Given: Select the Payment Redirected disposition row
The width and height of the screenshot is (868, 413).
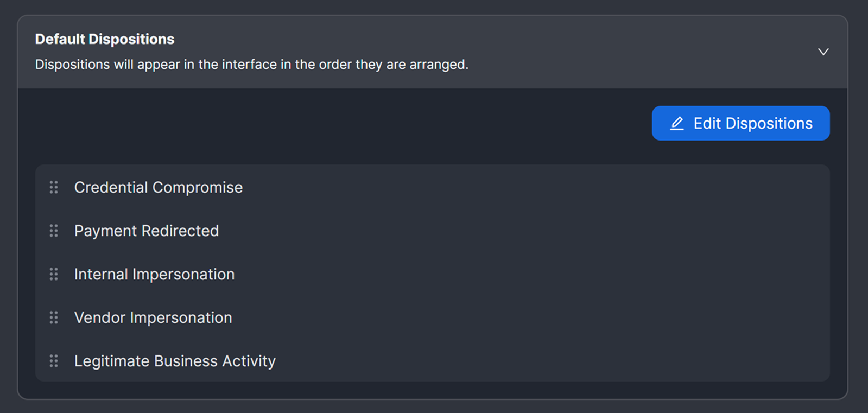Looking at the screenshot, I should [147, 230].
